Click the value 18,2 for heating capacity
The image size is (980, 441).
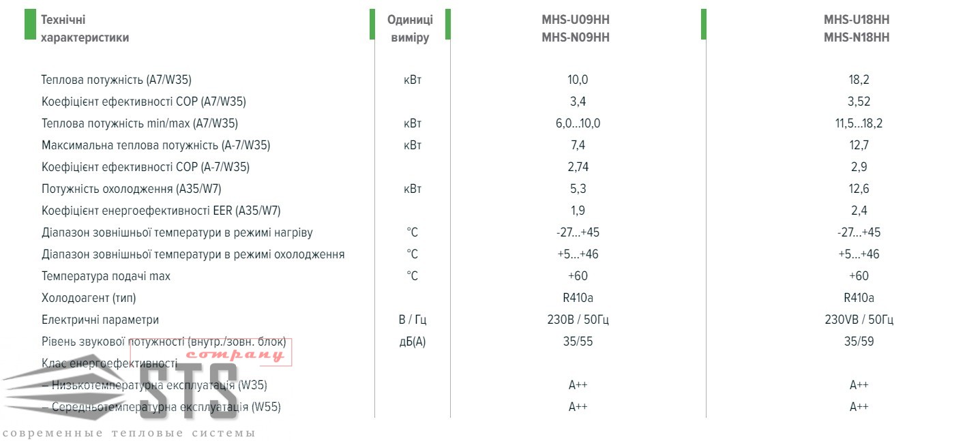pyautogui.click(x=859, y=80)
